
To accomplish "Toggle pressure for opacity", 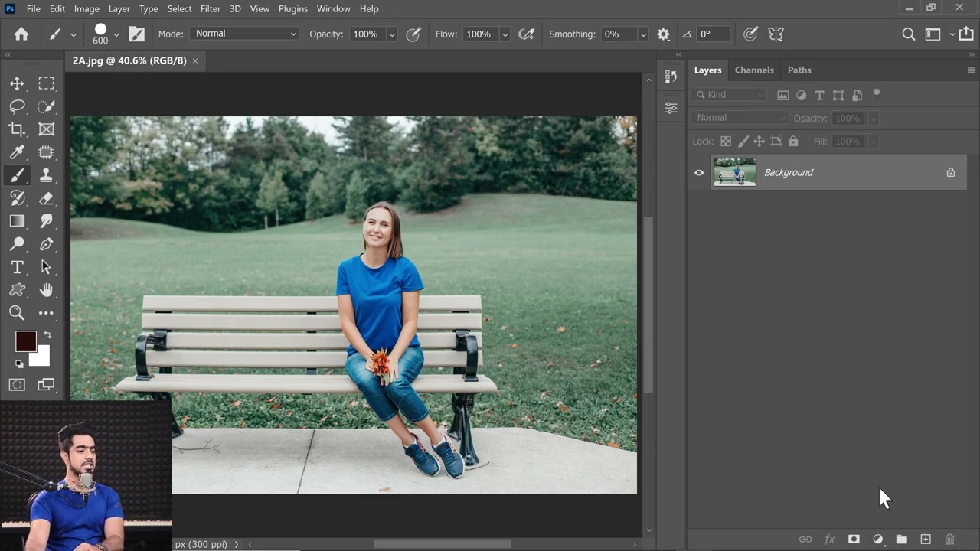I will (413, 34).
